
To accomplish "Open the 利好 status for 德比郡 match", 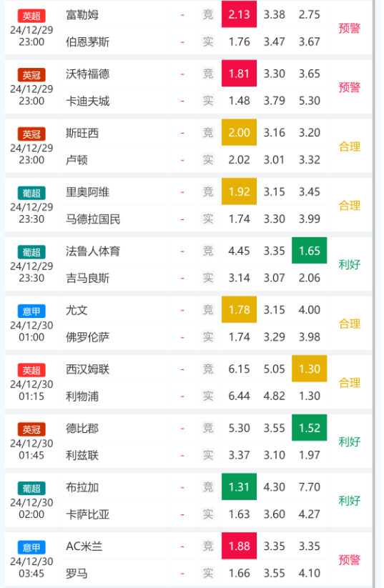I will [350, 442].
